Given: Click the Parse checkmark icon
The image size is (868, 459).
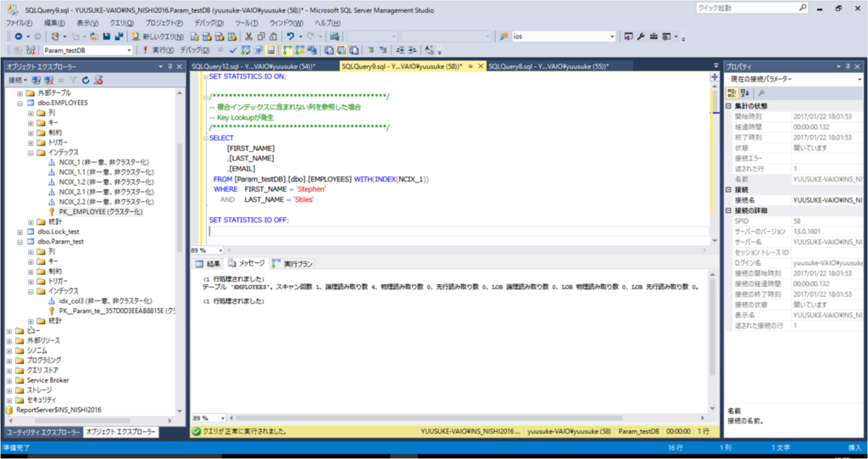Looking at the screenshot, I should click(233, 50).
